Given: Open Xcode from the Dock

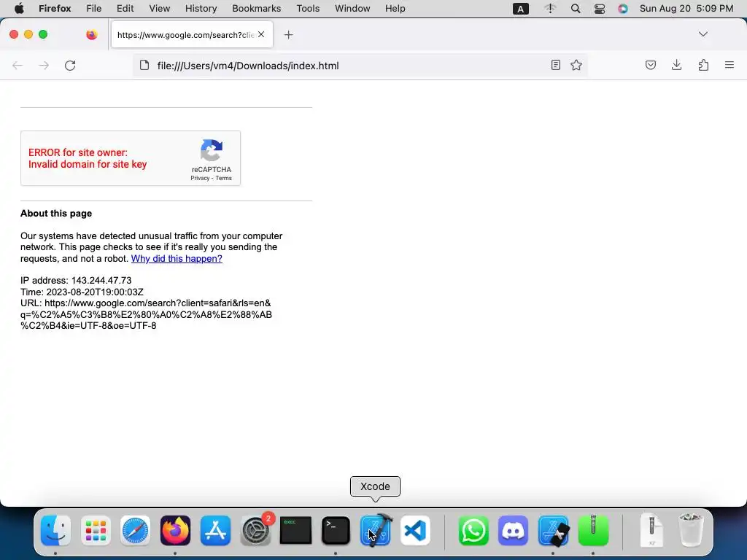Looking at the screenshot, I should pos(376,530).
